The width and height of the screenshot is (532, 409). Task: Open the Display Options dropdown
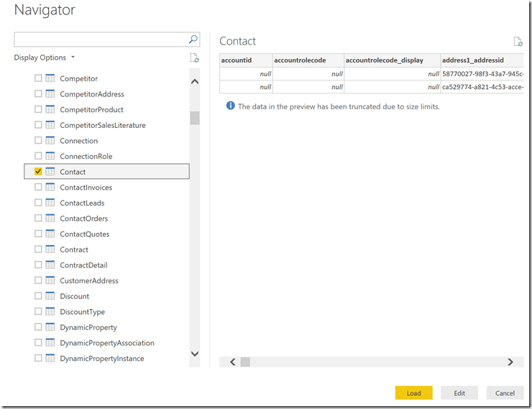(x=45, y=58)
